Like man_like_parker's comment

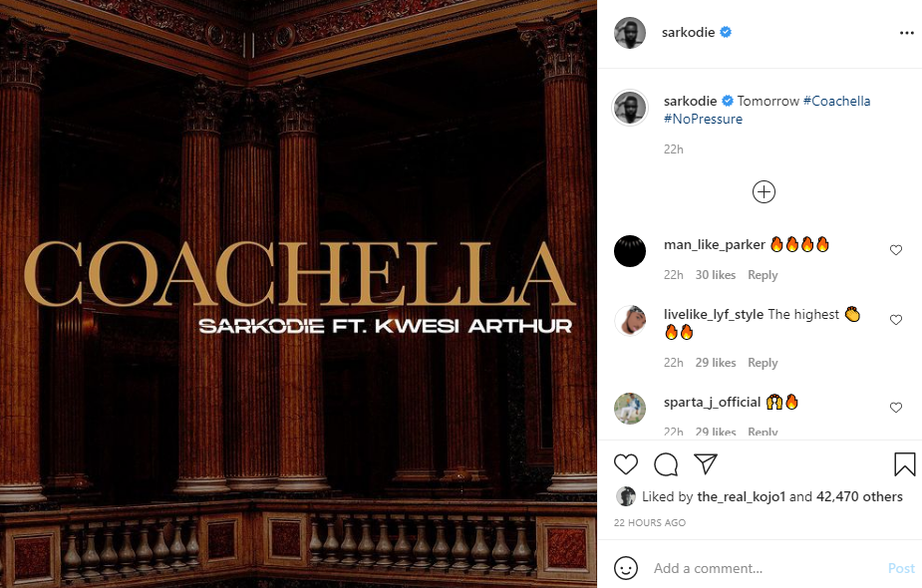point(895,250)
